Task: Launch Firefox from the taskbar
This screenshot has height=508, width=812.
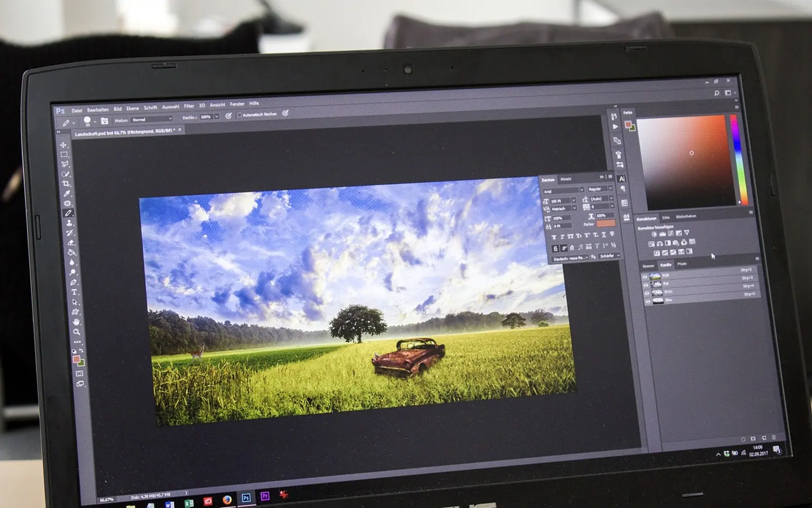Action: click(227, 499)
